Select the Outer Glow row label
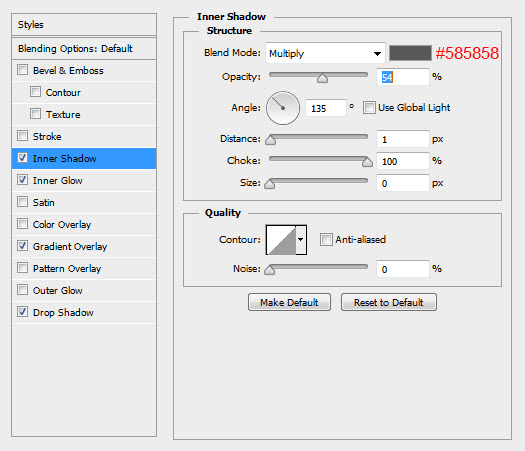 tap(58, 290)
